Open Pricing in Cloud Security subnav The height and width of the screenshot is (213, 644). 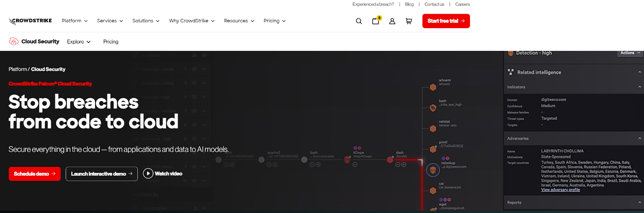coord(111,42)
